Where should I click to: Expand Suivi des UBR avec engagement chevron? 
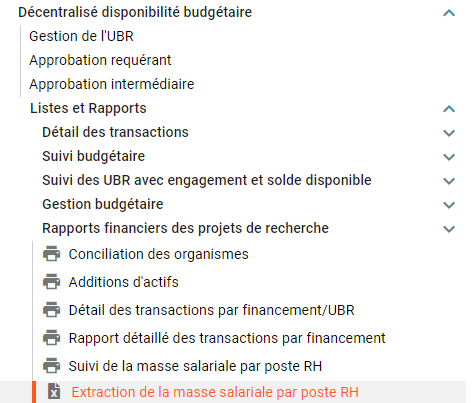[449, 181]
